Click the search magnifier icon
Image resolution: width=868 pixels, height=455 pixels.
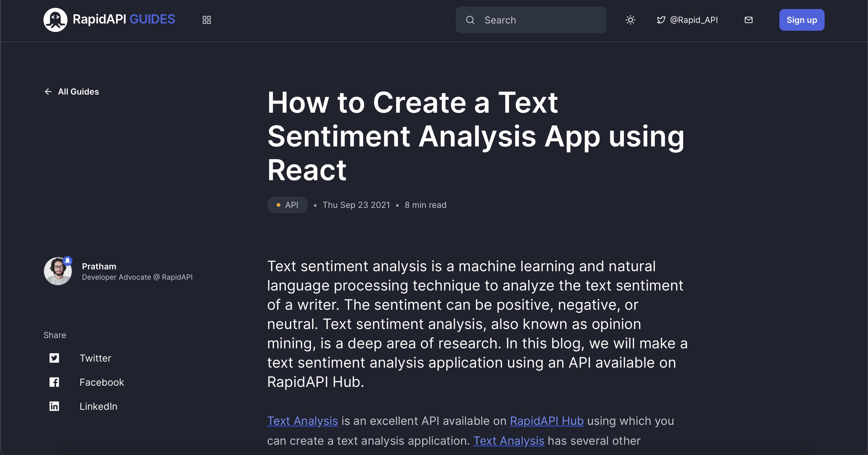pyautogui.click(x=470, y=20)
